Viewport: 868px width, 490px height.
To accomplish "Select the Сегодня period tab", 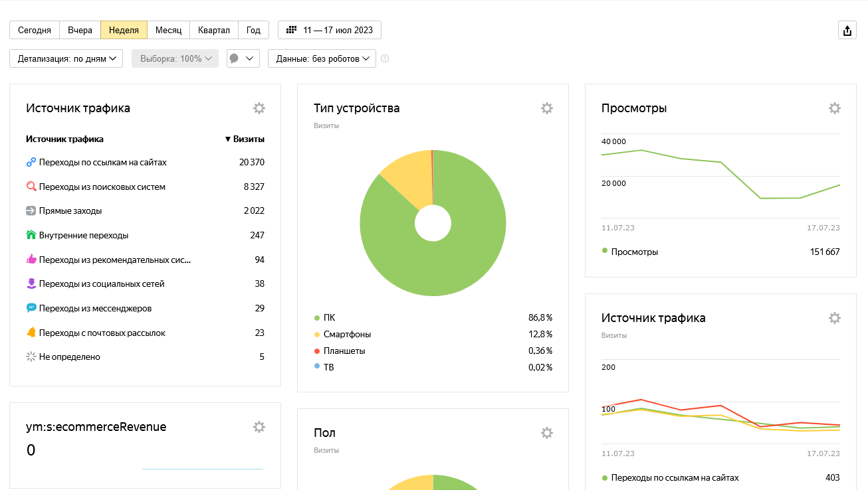I will 35,30.
